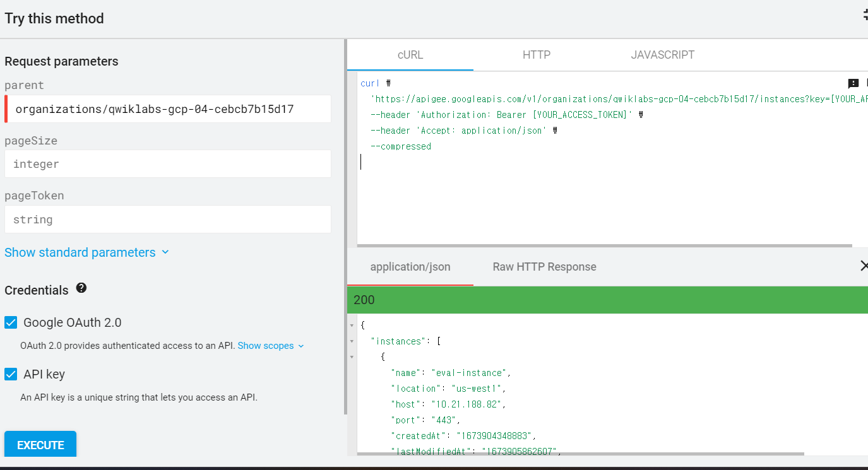This screenshot has height=470, width=868.
Task: Click the 200 status bar
Action: coord(607,300)
